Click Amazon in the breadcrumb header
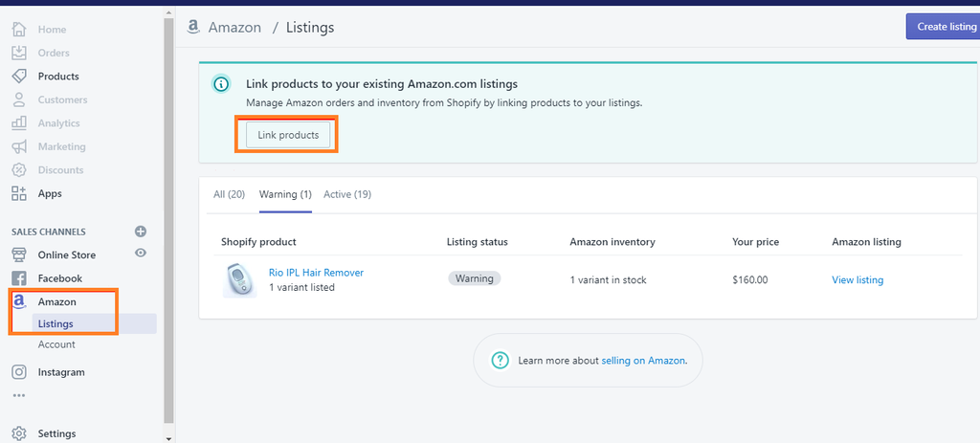980x443 pixels. click(x=235, y=28)
